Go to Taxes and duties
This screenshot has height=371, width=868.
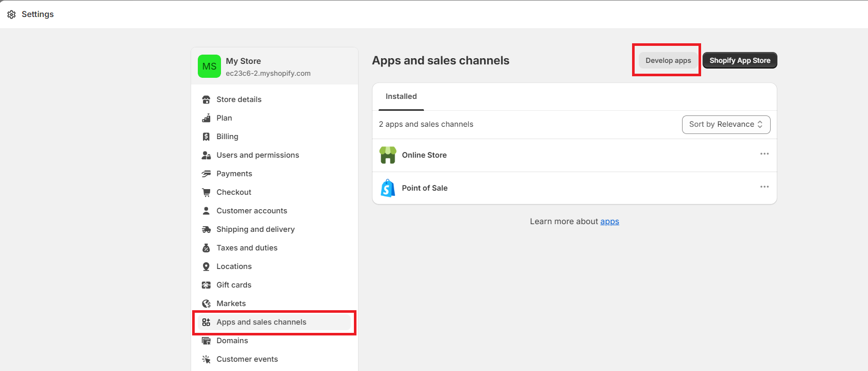pos(274,248)
